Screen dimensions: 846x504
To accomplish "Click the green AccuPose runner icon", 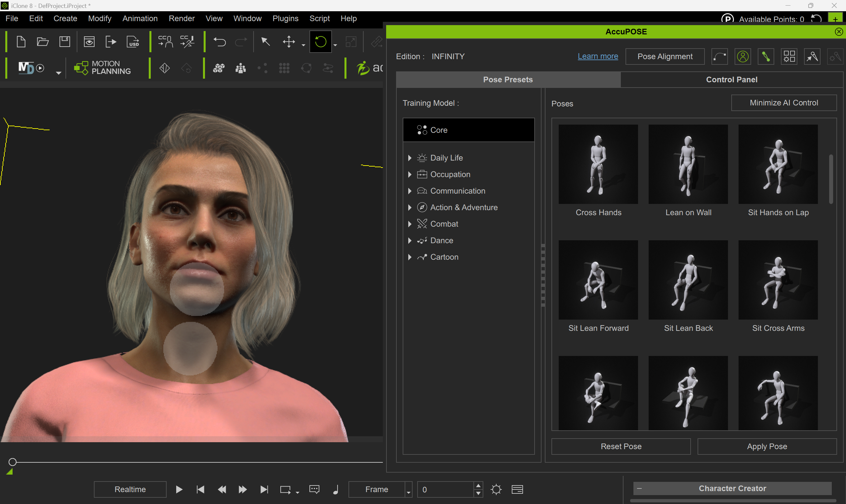I will click(x=363, y=68).
